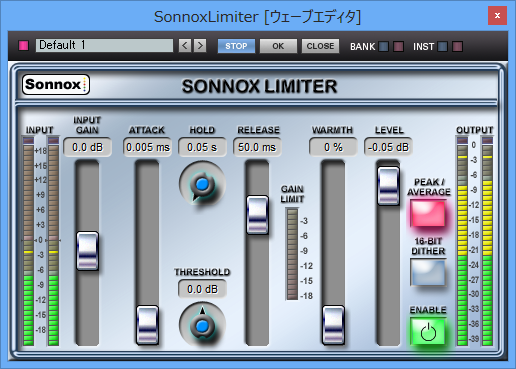This screenshot has width=516, height=369.
Task: Select the next preset arrow
Action: [x=200, y=46]
